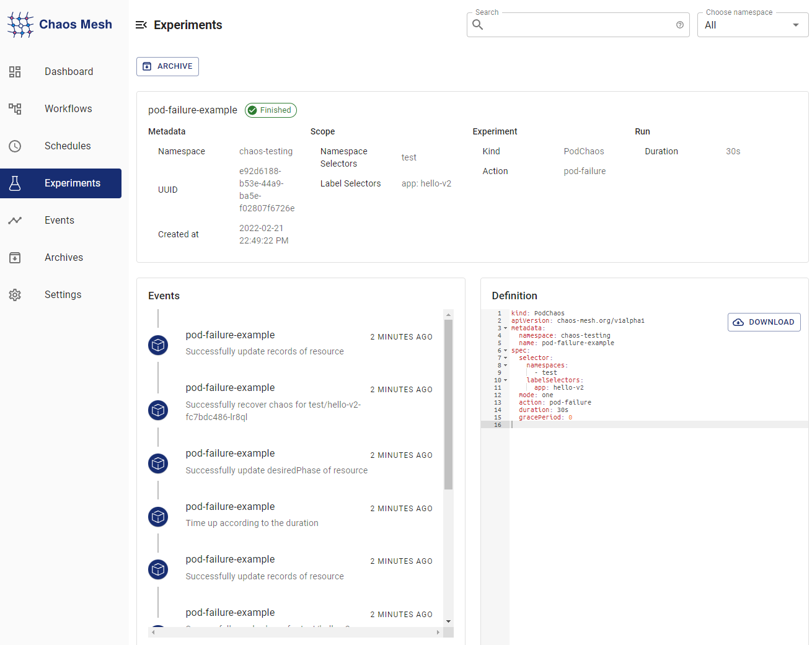Download the experiment definition YAML
The height and width of the screenshot is (645, 812).
764,322
